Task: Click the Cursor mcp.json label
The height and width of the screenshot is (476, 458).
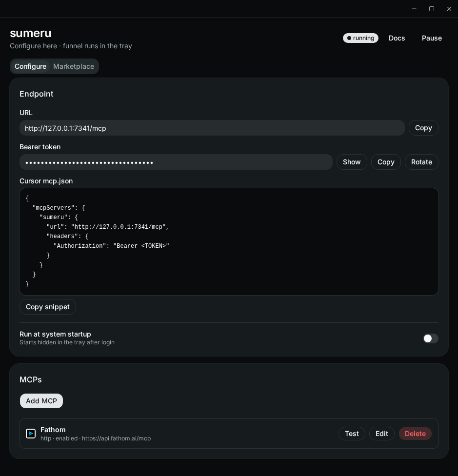Action: coord(46,181)
